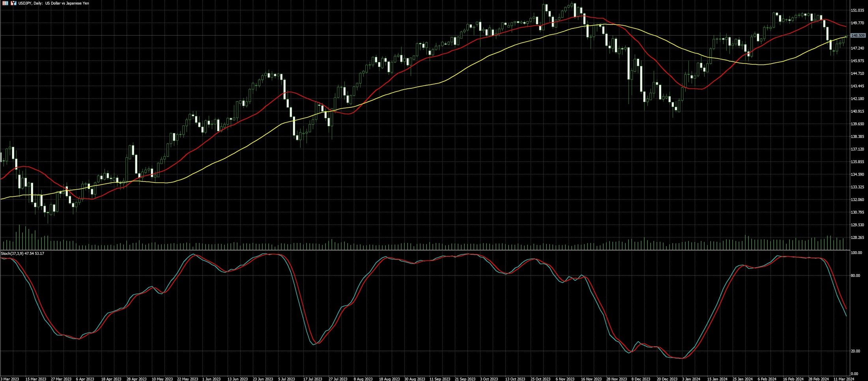Click the 3 Jan 2024 date label
Screen dimensions: 868x381
(x=691, y=379)
